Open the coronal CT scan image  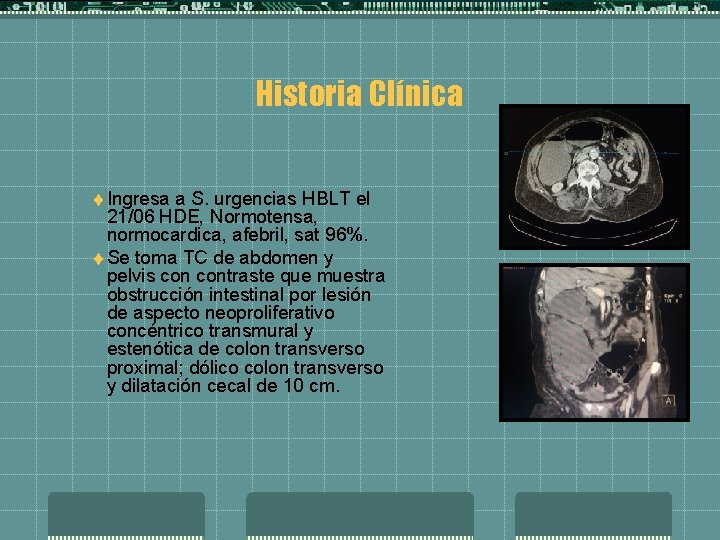pos(594,342)
